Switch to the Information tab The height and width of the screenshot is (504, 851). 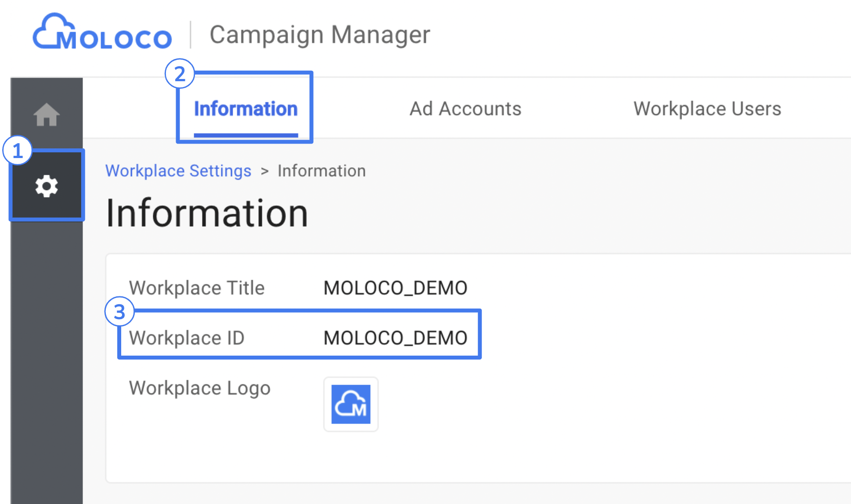point(245,108)
